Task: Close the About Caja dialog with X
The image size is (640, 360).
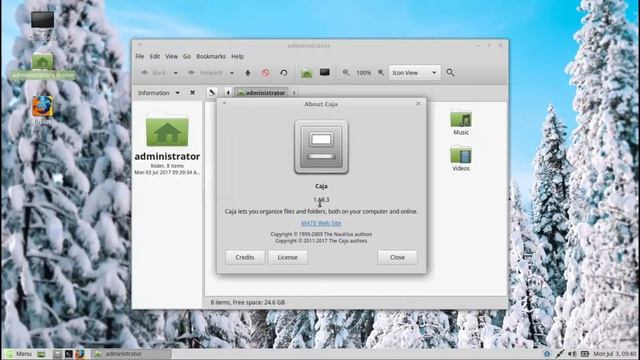Action: point(418,104)
